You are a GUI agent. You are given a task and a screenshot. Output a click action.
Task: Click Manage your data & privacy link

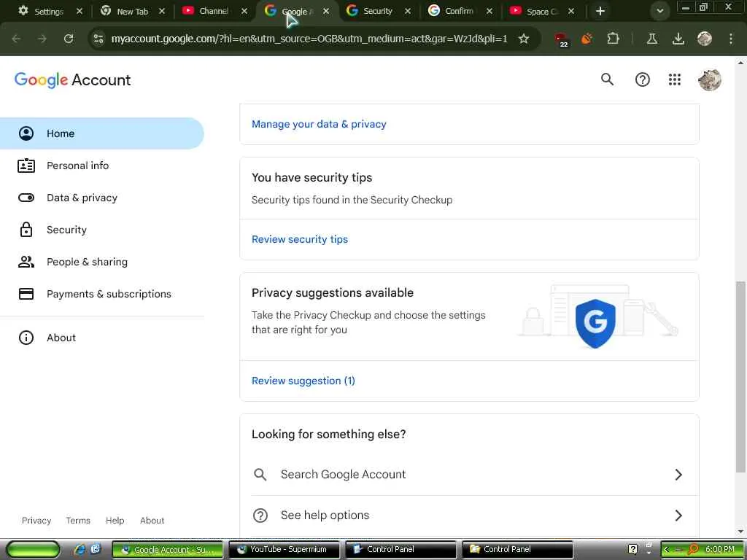click(x=319, y=124)
